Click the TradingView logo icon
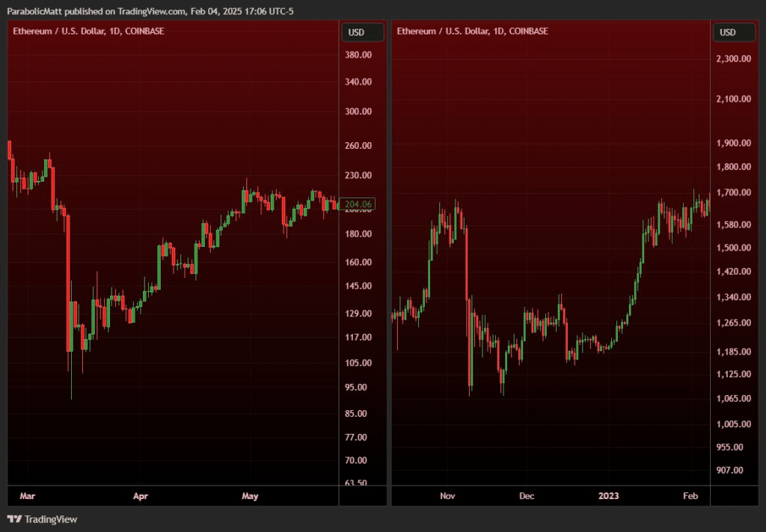This screenshot has width=766, height=532. tap(14, 519)
